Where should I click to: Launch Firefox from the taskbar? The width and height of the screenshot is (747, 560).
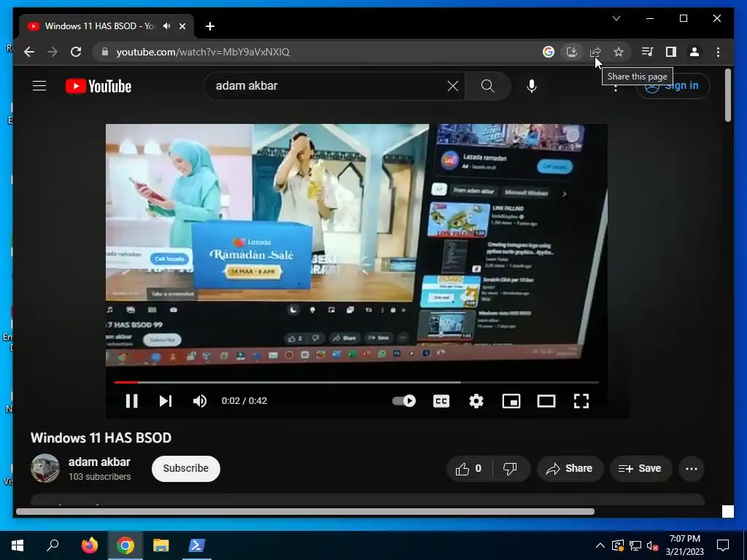click(x=89, y=545)
